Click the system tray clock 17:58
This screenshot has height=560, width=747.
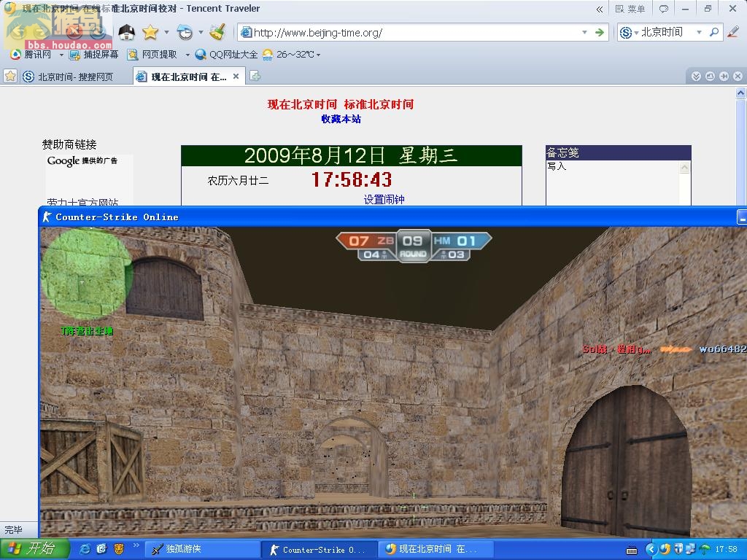[726, 550]
